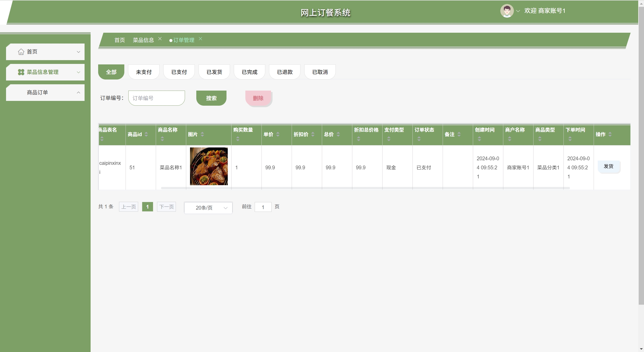Open the 20条/页 page size dropdown
This screenshot has width=644, height=352.
pos(208,208)
